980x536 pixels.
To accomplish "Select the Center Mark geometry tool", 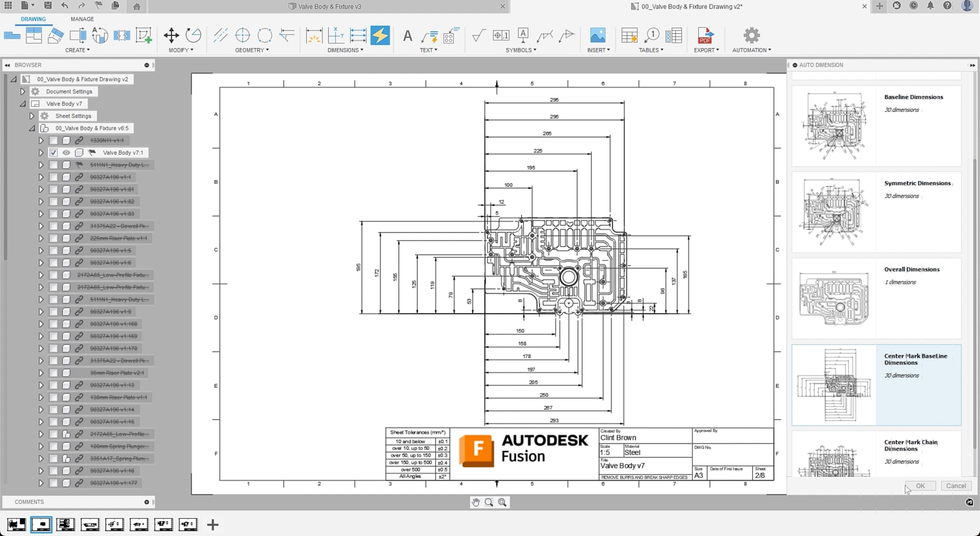I will tap(242, 35).
